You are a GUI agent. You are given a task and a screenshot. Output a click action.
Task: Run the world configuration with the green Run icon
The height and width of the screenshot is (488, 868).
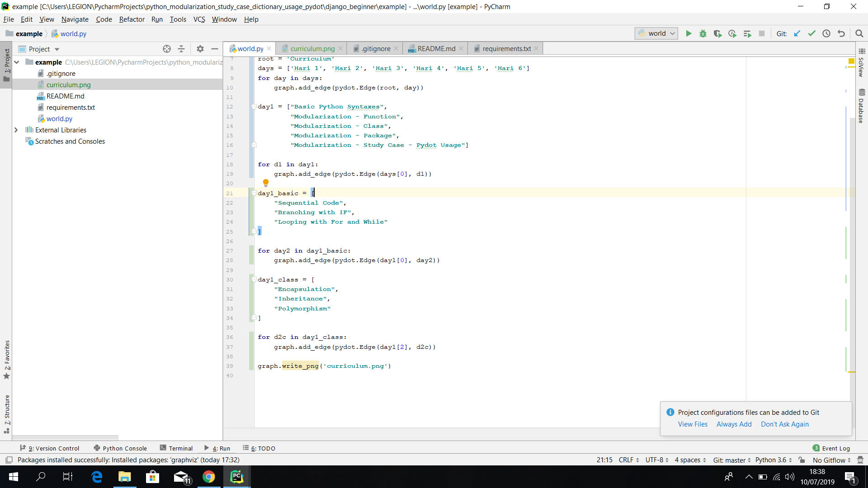689,33
